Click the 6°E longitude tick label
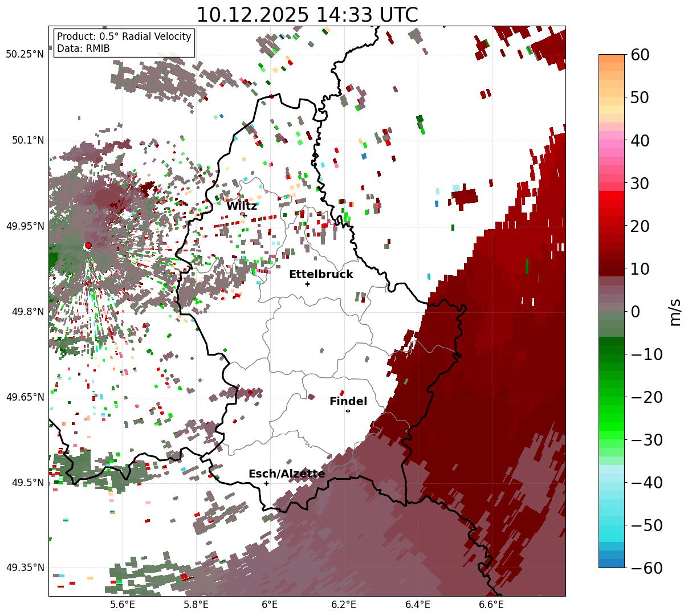Viewport: 688px width, 616px height. 270,605
